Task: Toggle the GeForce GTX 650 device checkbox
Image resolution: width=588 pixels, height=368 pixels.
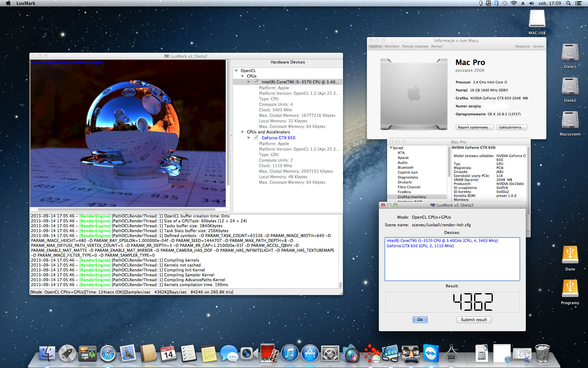Action: tap(256, 138)
